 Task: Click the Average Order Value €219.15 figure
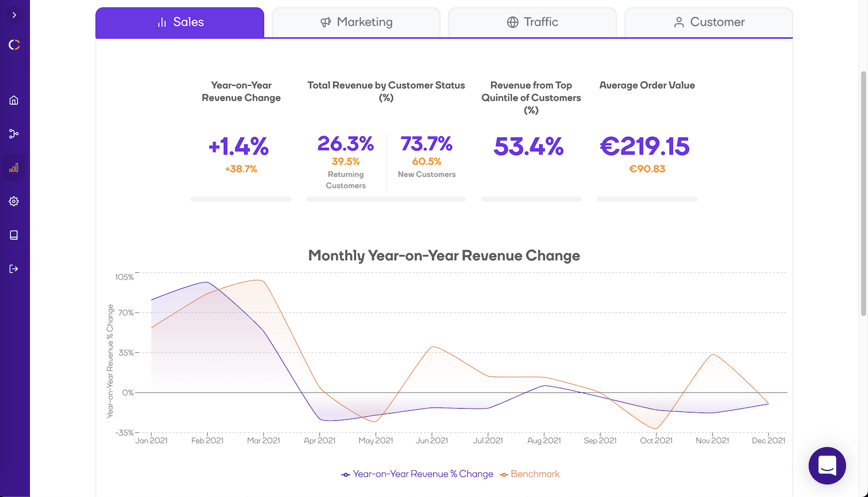645,146
